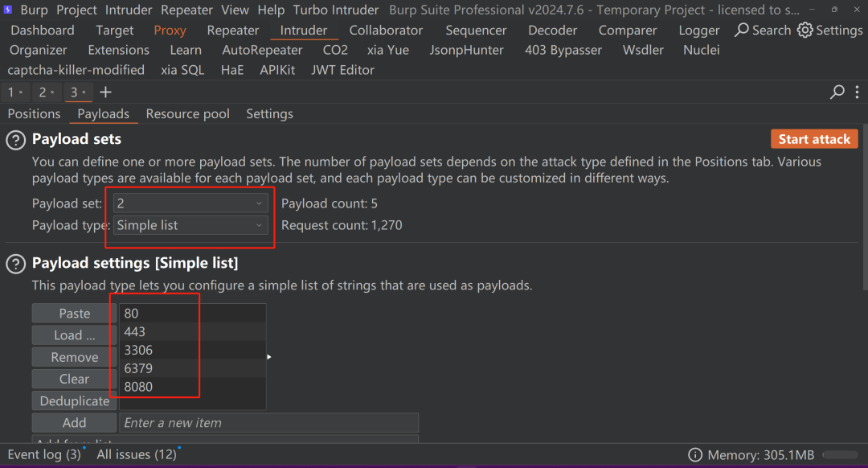Click the Load ... button
This screenshot has width=868, height=468.
(x=74, y=335)
